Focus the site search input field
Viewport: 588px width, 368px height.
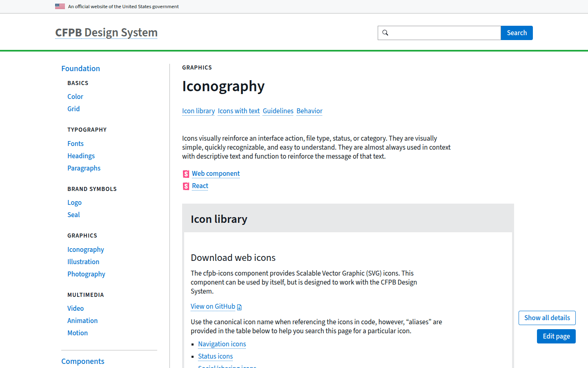pos(439,33)
